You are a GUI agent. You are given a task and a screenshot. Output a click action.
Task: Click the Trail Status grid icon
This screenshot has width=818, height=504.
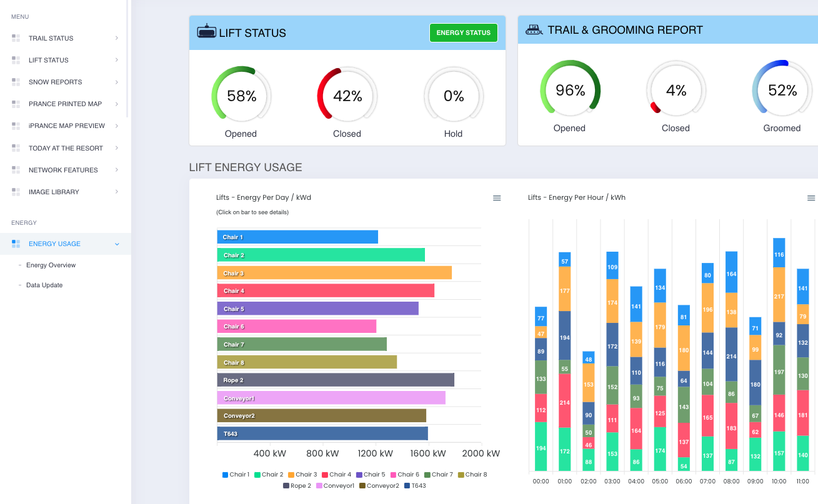(x=16, y=38)
